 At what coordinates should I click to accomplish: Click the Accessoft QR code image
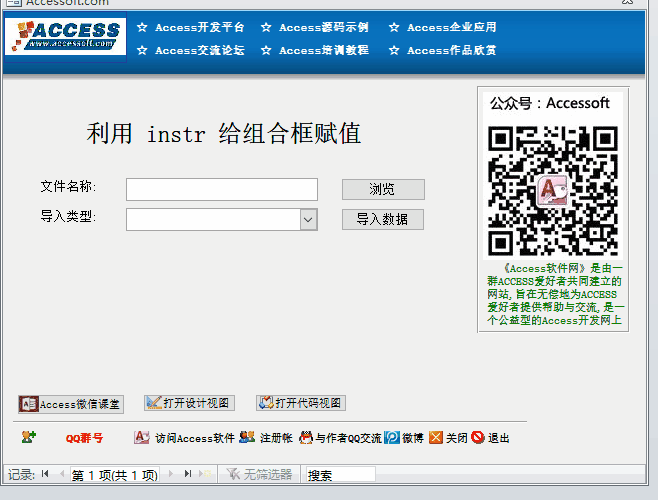click(553, 191)
